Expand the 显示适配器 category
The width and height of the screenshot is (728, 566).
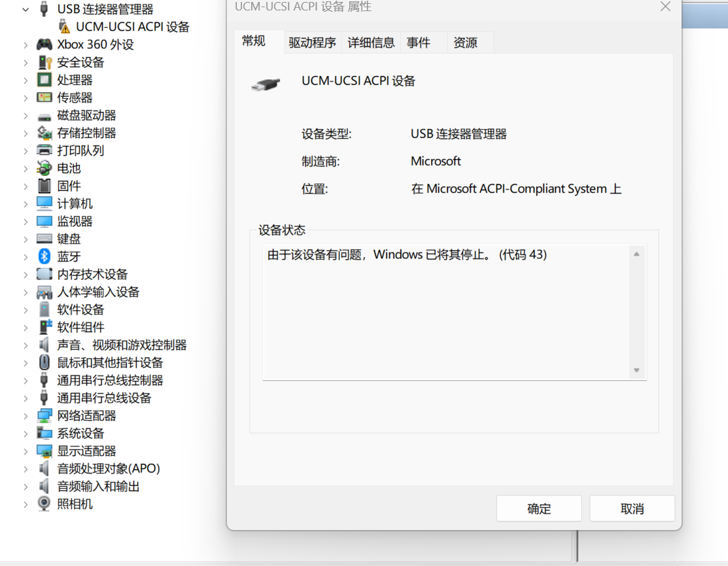[x=26, y=451]
